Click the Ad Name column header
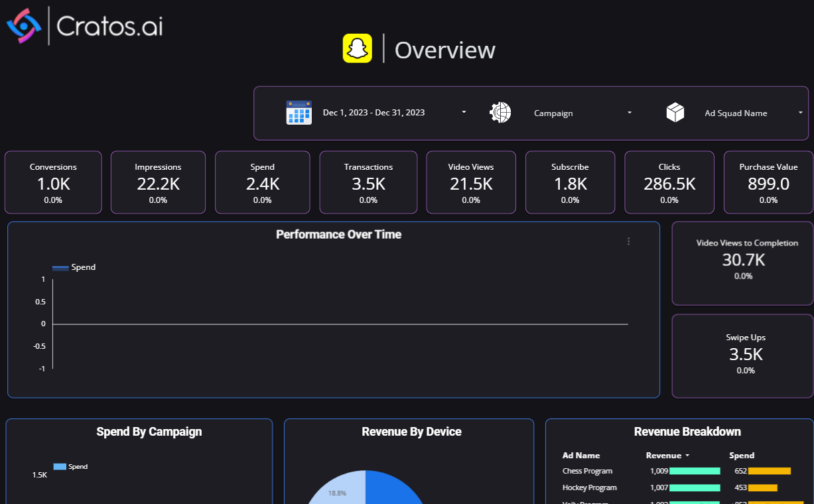This screenshot has height=504, width=814. coord(581,456)
